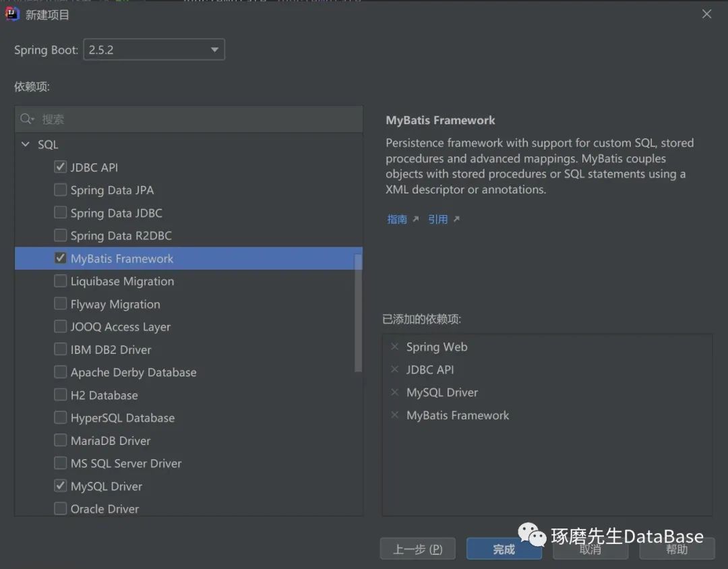Viewport: 728px width, 569px height.
Task: Remove Spring Web from added dependencies
Action: click(x=395, y=347)
